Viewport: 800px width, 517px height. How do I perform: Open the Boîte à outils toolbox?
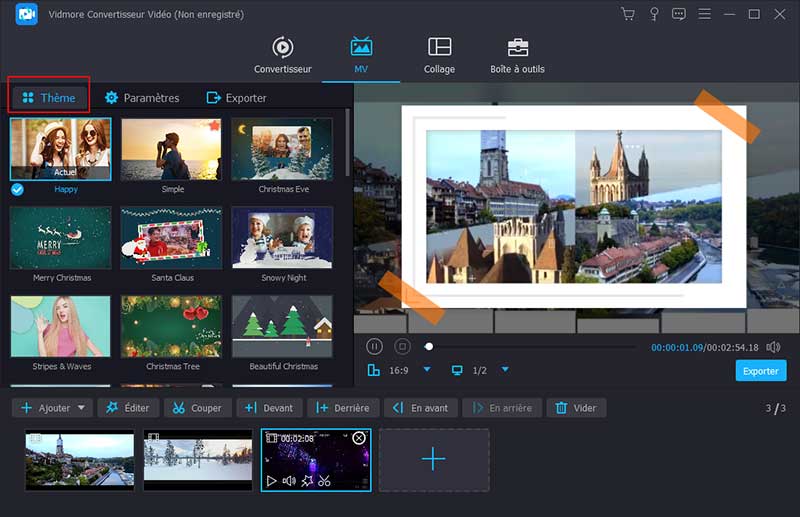(x=517, y=56)
